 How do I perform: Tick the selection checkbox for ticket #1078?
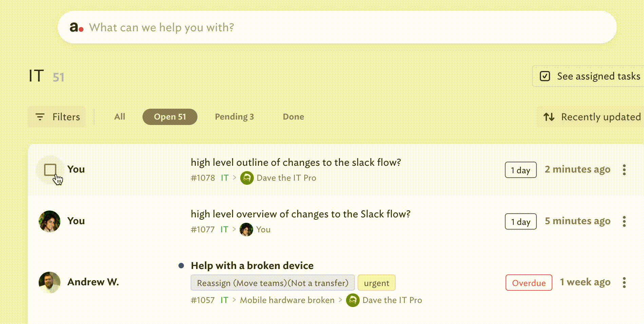point(50,170)
